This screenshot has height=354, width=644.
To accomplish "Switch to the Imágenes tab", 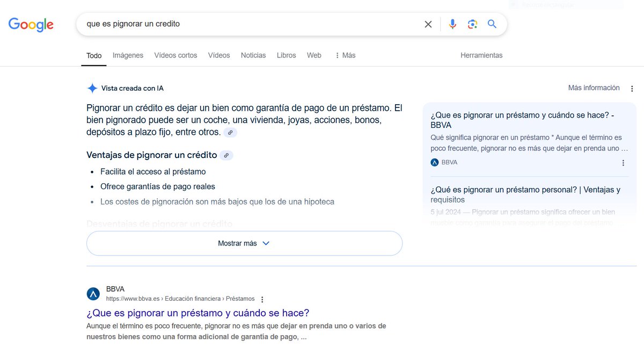I will point(128,55).
